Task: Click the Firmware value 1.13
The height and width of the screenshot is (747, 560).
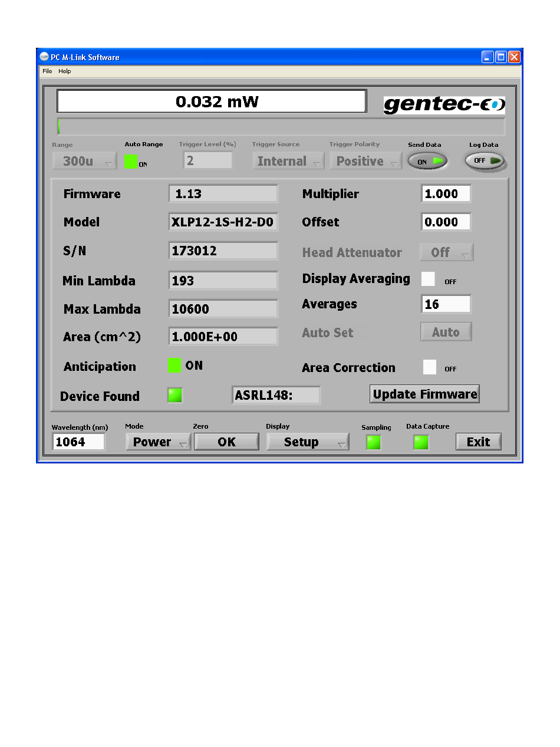Action: pos(223,193)
